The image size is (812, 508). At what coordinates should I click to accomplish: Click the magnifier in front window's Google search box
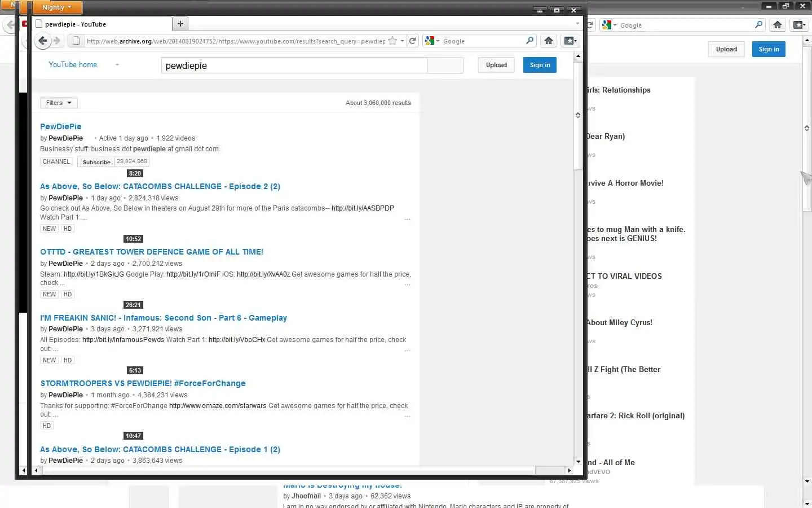point(529,41)
